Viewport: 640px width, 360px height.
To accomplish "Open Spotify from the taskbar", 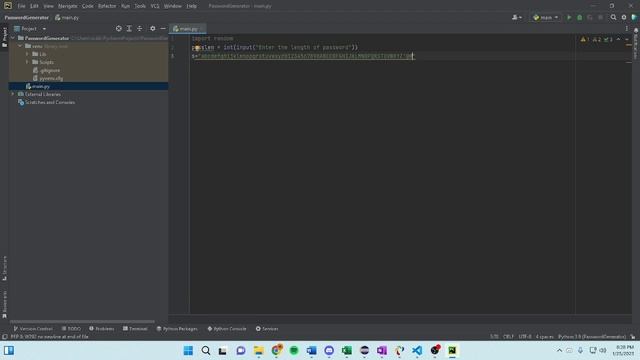I will coord(294,351).
